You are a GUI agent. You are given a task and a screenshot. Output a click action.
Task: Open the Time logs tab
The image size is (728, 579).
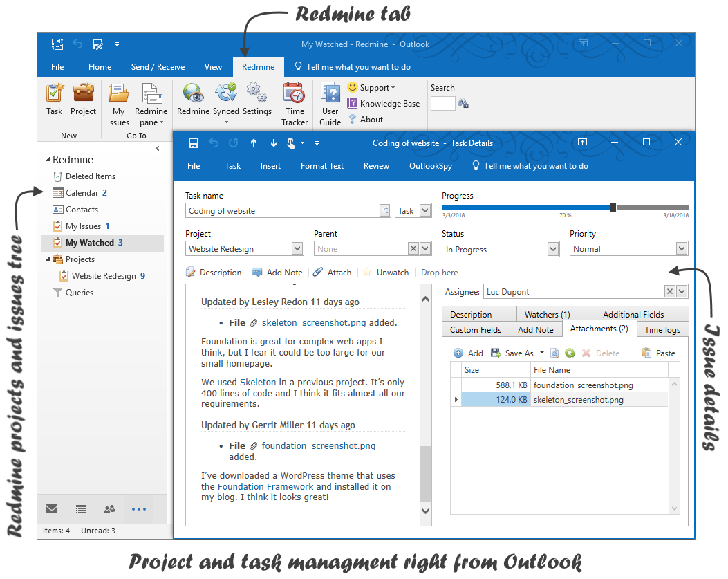(662, 329)
